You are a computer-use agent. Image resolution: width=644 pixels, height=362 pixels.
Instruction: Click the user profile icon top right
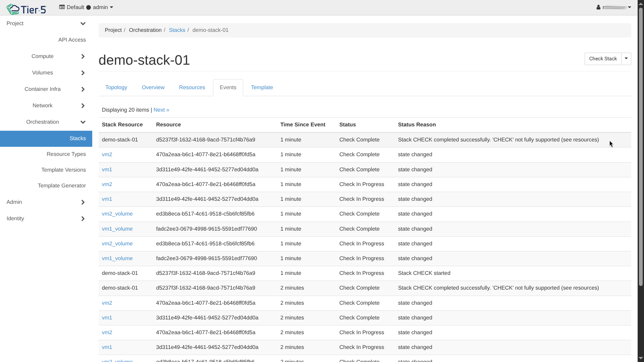598,7
